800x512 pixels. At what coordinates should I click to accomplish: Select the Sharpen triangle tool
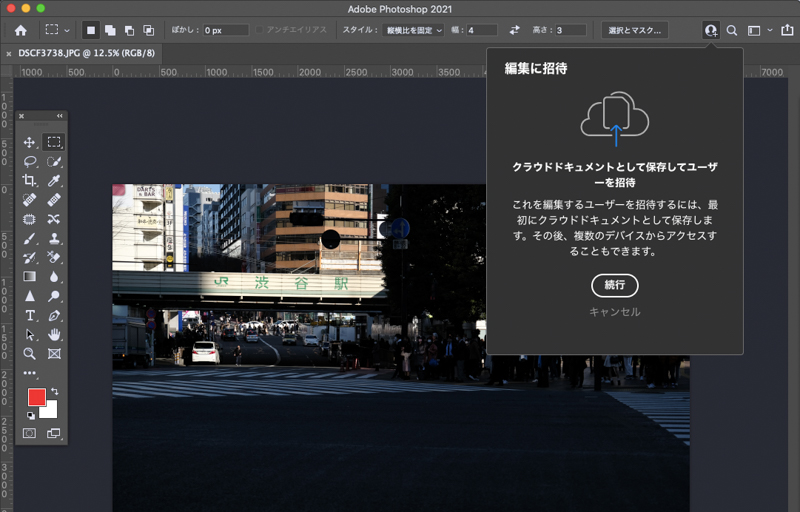coord(30,296)
